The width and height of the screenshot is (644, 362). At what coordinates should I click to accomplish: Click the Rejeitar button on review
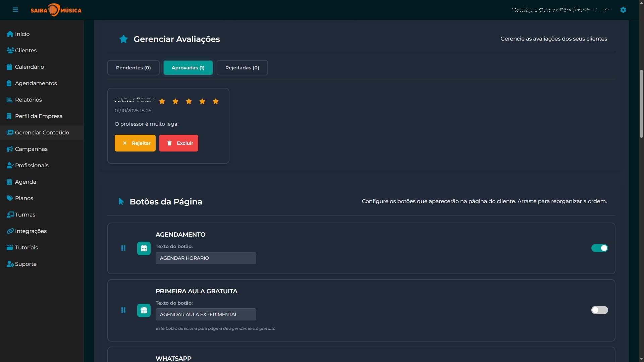[x=135, y=143]
